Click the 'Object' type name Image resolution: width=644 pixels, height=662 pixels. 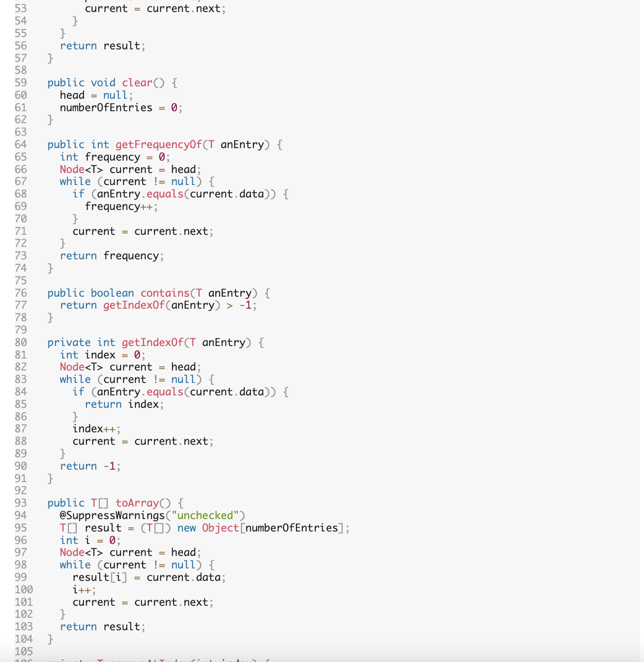(x=221, y=528)
